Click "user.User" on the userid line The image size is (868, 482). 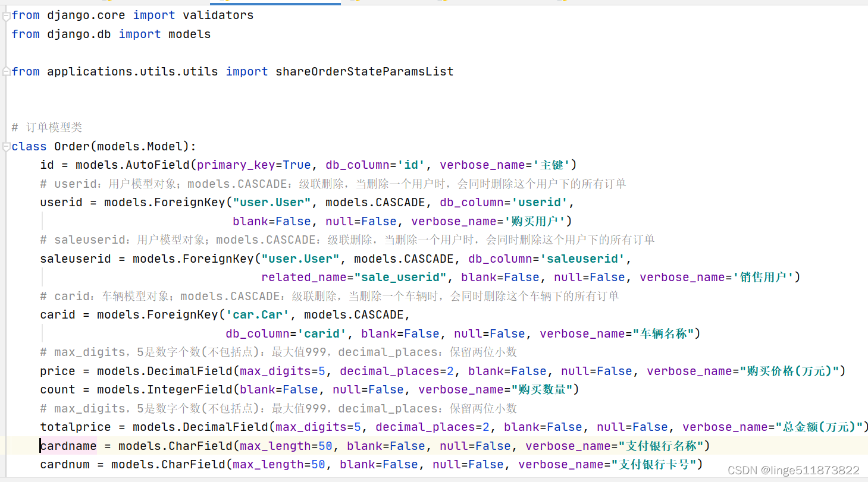(x=272, y=203)
